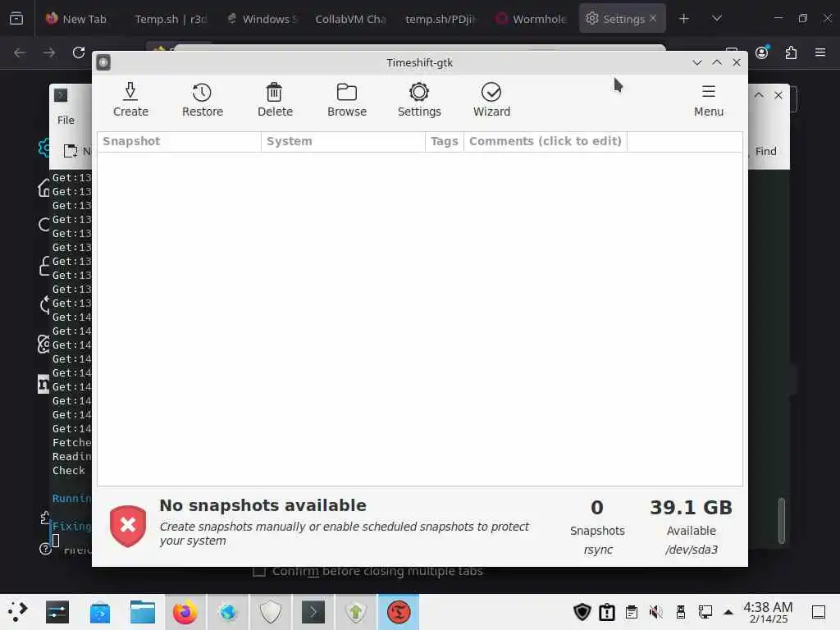Viewport: 840px width, 630px height.
Task: Switch to Firefox on the taskbar
Action: [x=185, y=612]
